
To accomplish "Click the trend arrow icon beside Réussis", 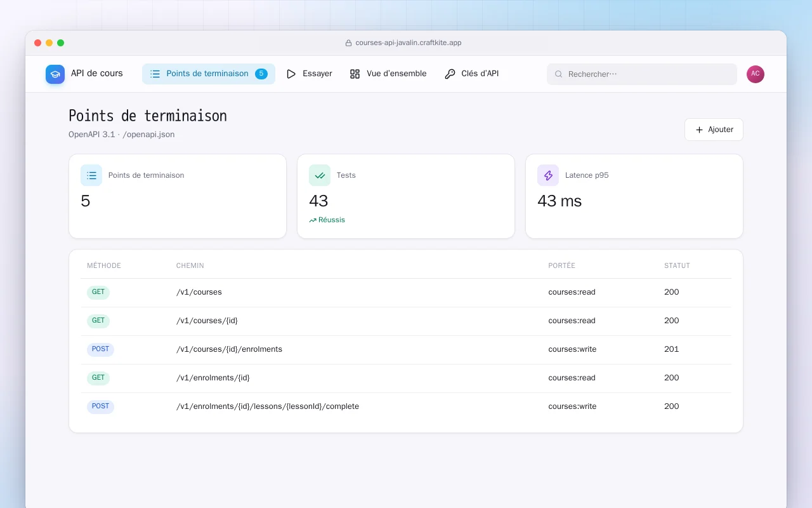I will coord(313,220).
